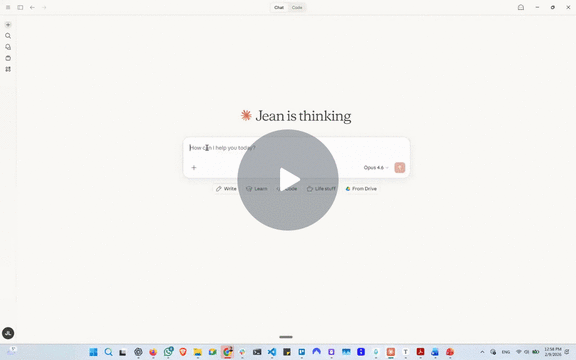Open the Opus 4.6 model dropdown

point(376,168)
